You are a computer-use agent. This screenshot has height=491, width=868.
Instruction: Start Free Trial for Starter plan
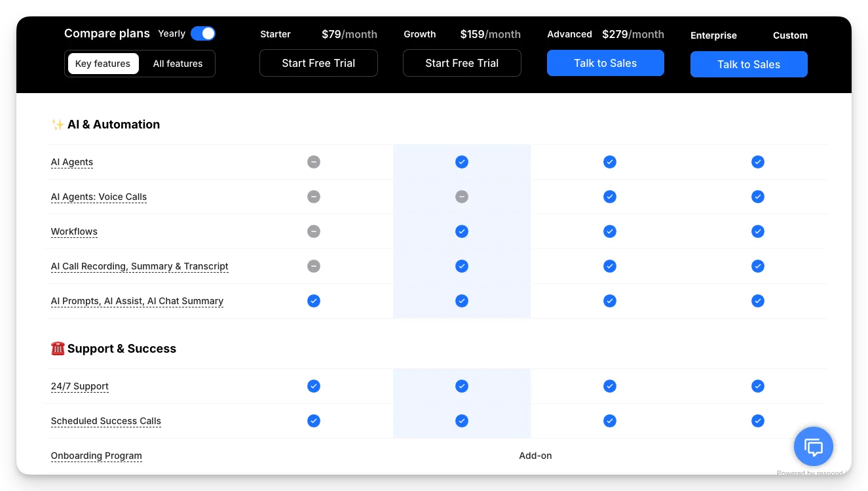318,63
